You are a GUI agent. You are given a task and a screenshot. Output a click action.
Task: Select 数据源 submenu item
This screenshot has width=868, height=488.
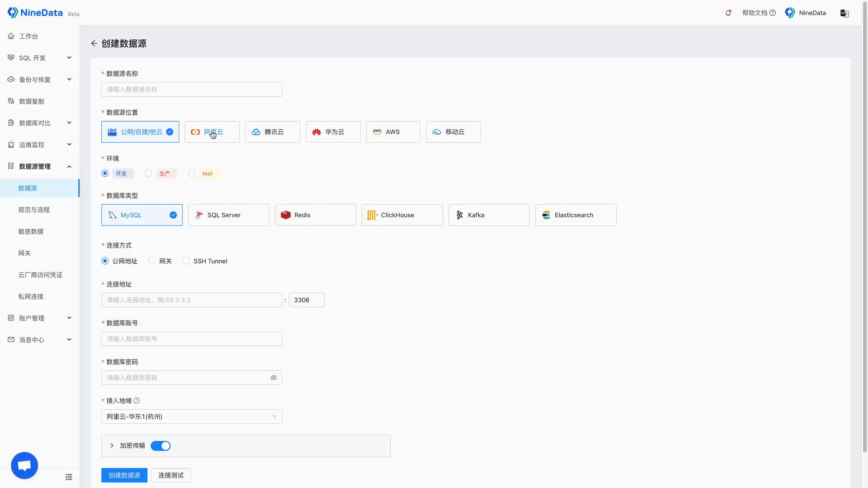click(x=40, y=188)
